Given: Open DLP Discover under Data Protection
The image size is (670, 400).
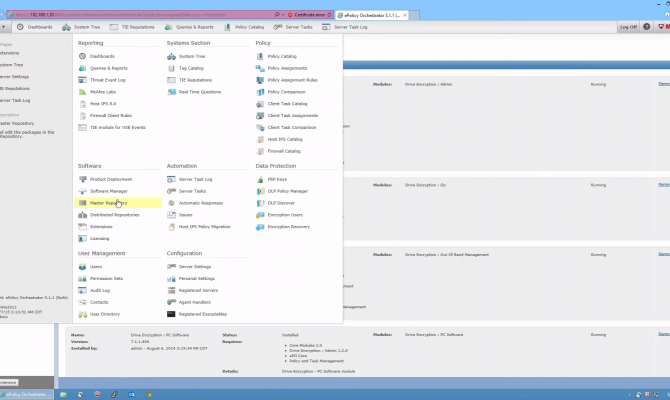Looking at the screenshot, I should pyautogui.click(x=282, y=203).
